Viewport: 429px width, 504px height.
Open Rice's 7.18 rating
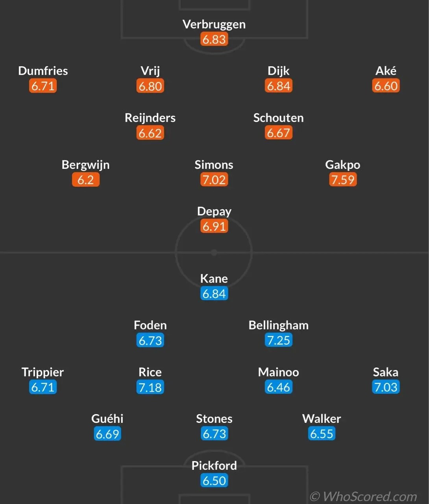coord(150,387)
